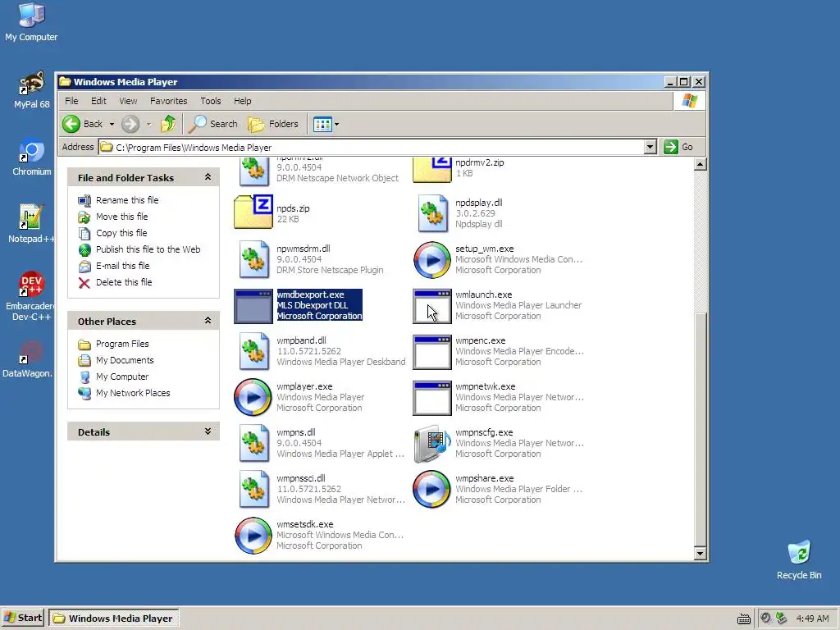Screen dimensions: 840x630
Task: Select the wmpshare.exe icon
Action: point(431,489)
